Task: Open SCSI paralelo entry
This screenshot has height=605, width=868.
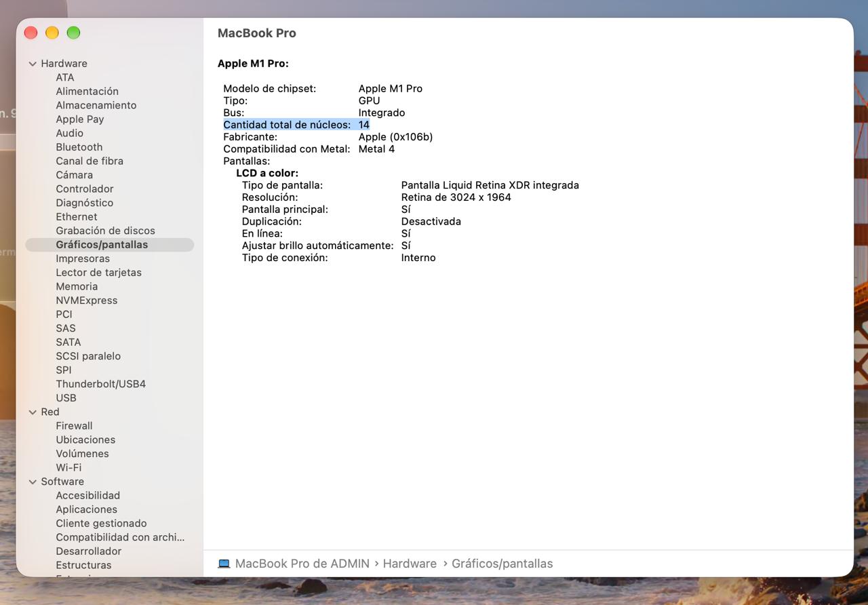Action: (x=88, y=356)
